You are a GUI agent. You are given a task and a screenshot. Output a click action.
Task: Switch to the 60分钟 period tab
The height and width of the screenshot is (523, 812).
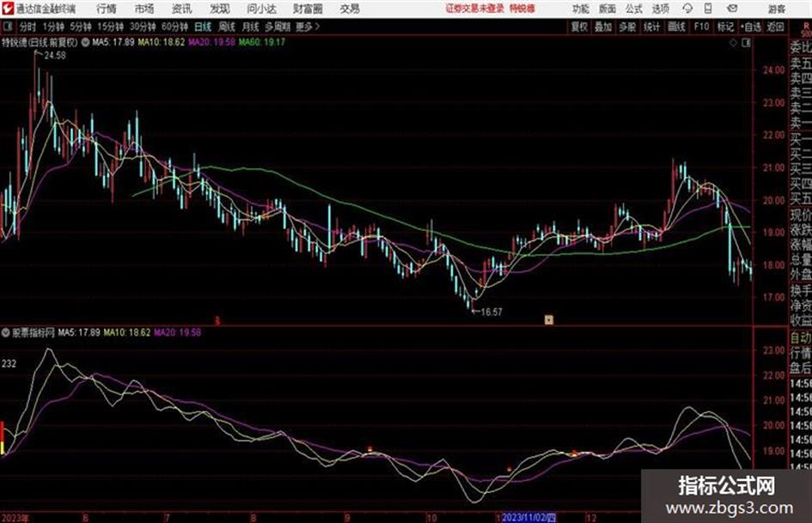174,27
